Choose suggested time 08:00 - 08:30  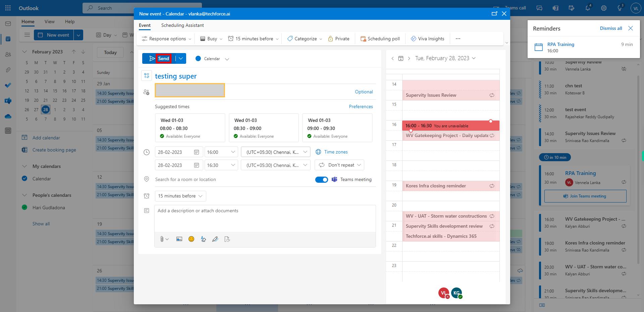190,128
